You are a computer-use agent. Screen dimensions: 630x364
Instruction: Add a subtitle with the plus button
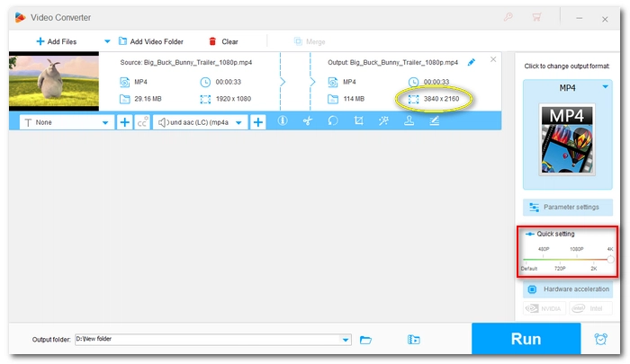tap(124, 122)
